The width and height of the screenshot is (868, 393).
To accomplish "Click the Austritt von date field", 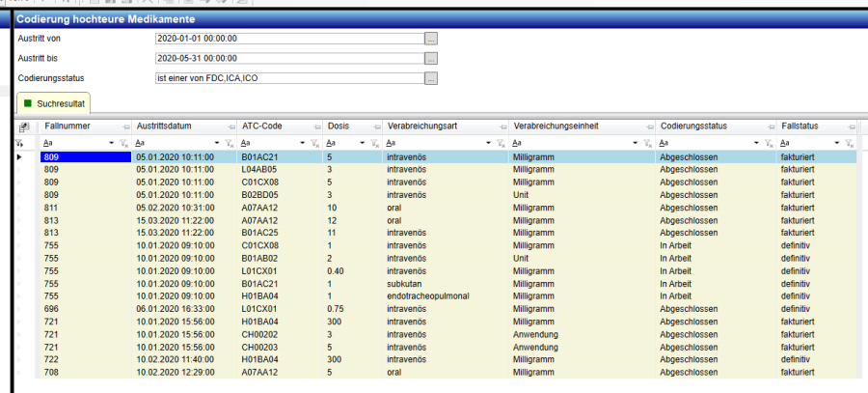I will [x=287, y=39].
